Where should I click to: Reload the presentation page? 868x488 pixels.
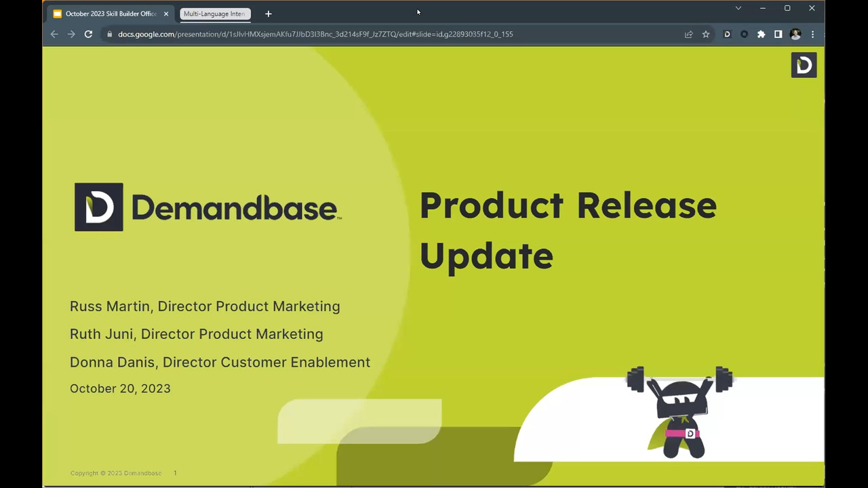tap(88, 34)
